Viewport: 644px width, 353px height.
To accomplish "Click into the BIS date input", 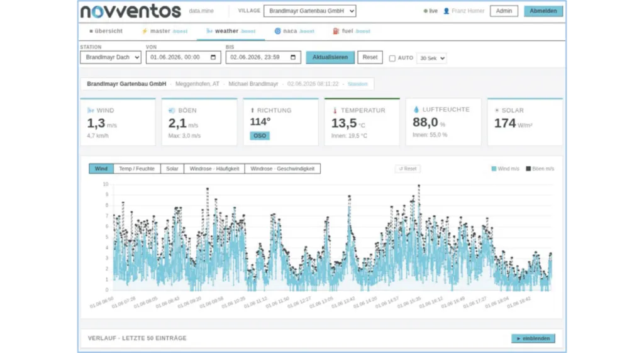I will pyautogui.click(x=263, y=57).
